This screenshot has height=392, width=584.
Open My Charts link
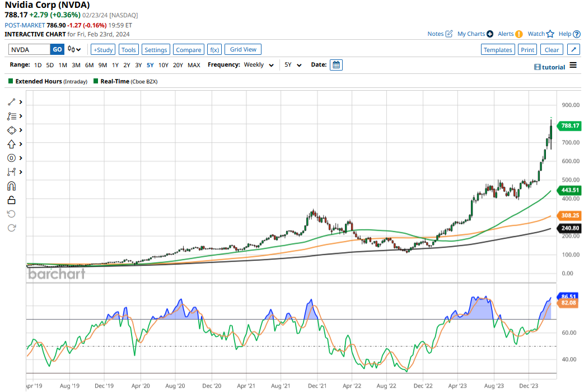point(470,34)
